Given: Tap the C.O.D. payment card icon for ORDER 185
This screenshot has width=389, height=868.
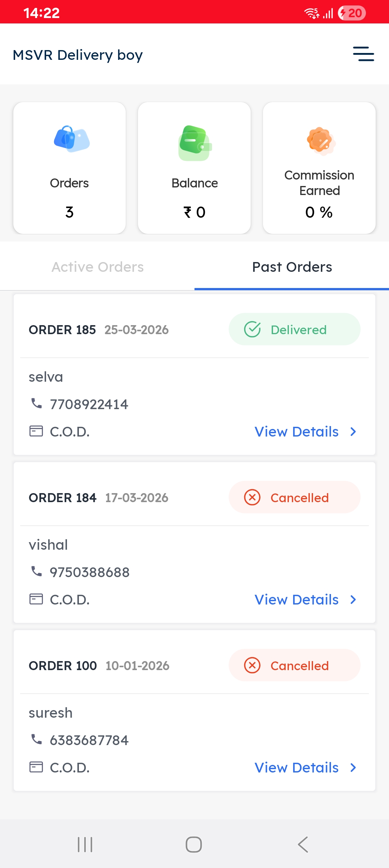Looking at the screenshot, I should point(36,431).
